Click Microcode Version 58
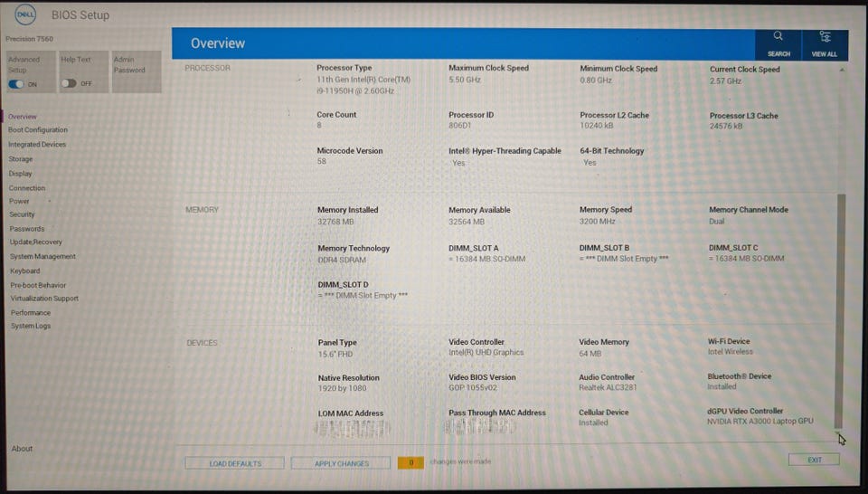The height and width of the screenshot is (494, 868). [x=322, y=161]
